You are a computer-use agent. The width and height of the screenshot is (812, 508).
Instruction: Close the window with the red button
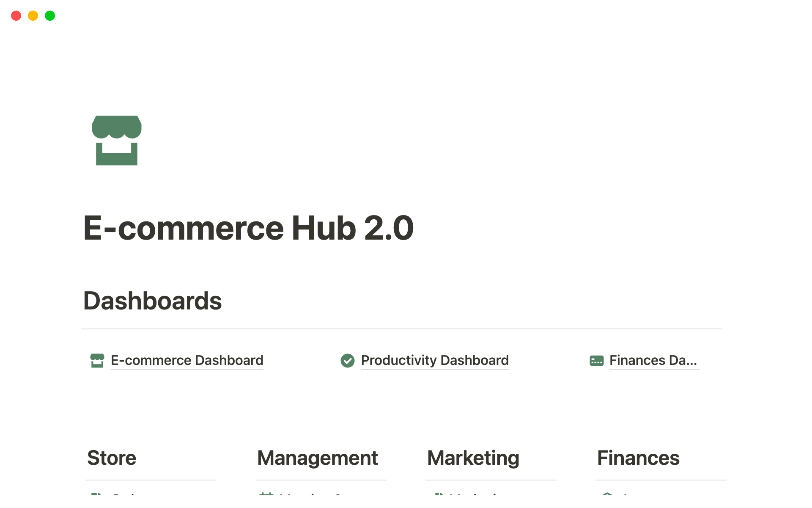[x=16, y=16]
